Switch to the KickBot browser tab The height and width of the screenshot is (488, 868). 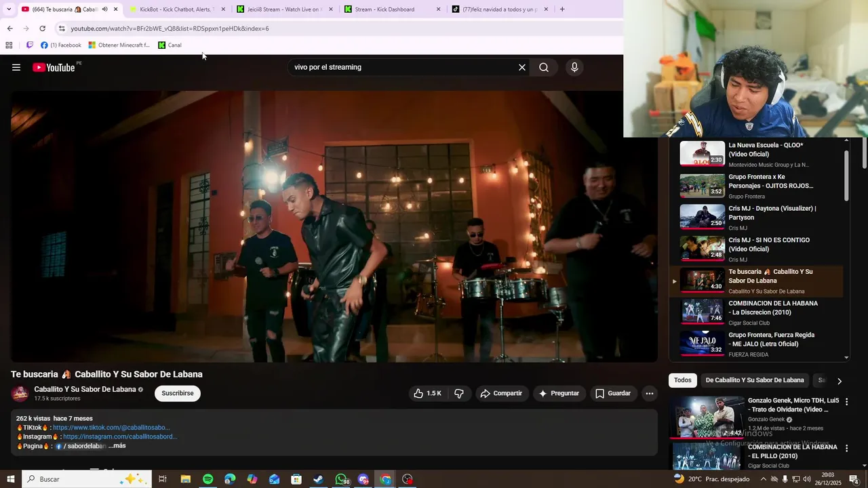pos(178,9)
